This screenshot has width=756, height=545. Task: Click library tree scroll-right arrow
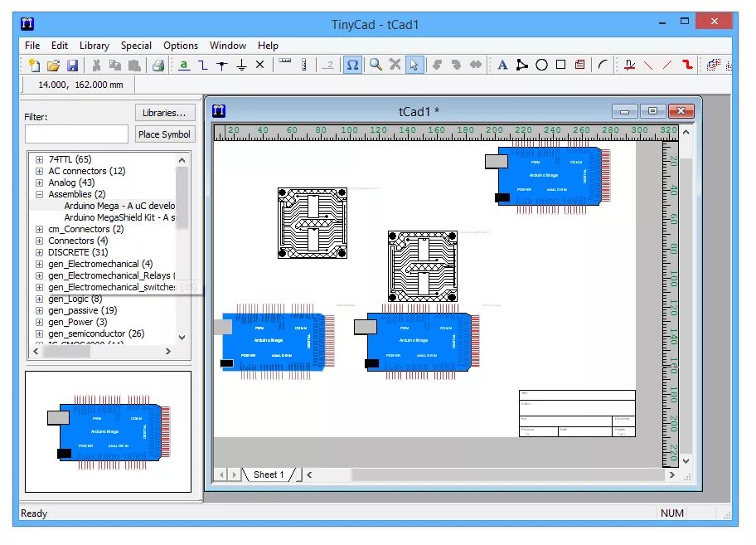click(167, 352)
